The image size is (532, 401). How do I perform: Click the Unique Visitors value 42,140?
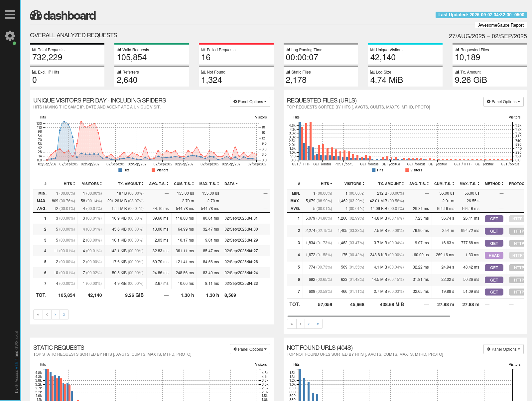383,58
